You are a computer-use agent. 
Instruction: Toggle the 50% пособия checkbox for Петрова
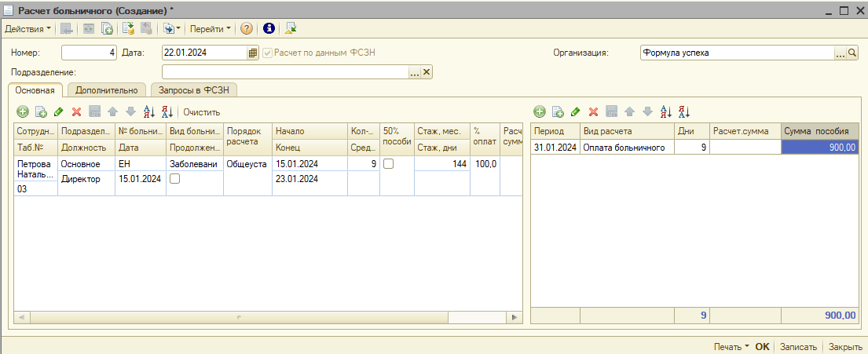pyautogui.click(x=388, y=164)
